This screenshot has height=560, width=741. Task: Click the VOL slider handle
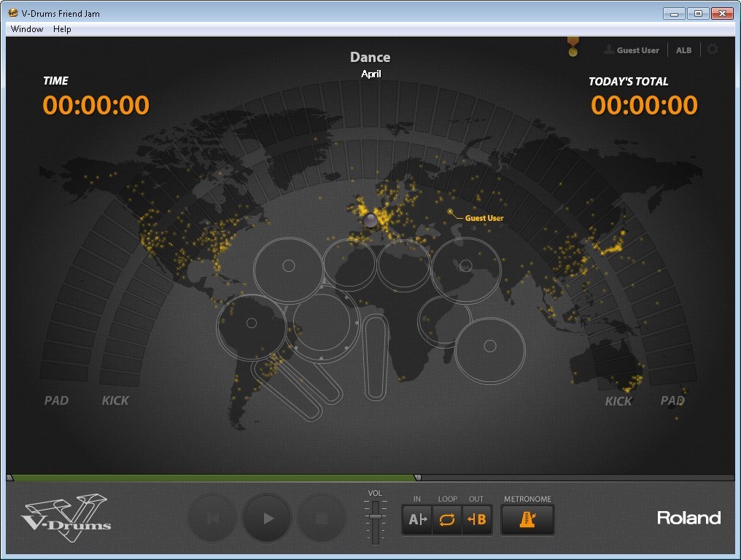pyautogui.click(x=376, y=516)
